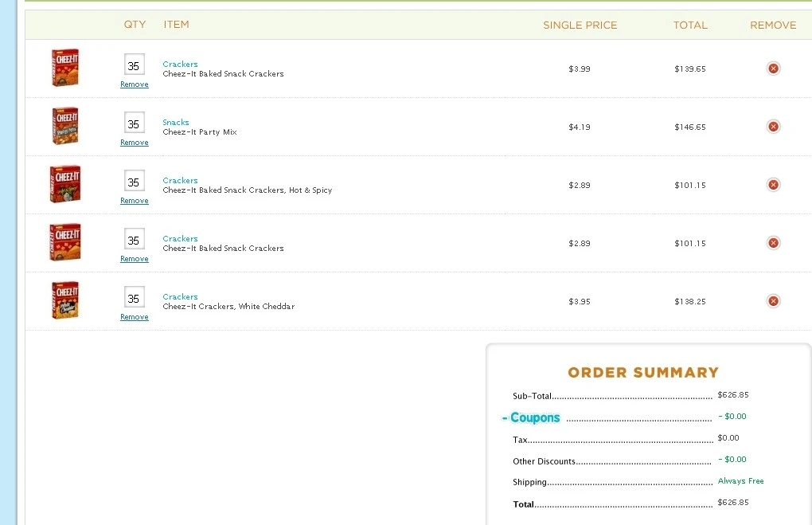Click the 'Tax' amount '$0.00'

point(728,438)
